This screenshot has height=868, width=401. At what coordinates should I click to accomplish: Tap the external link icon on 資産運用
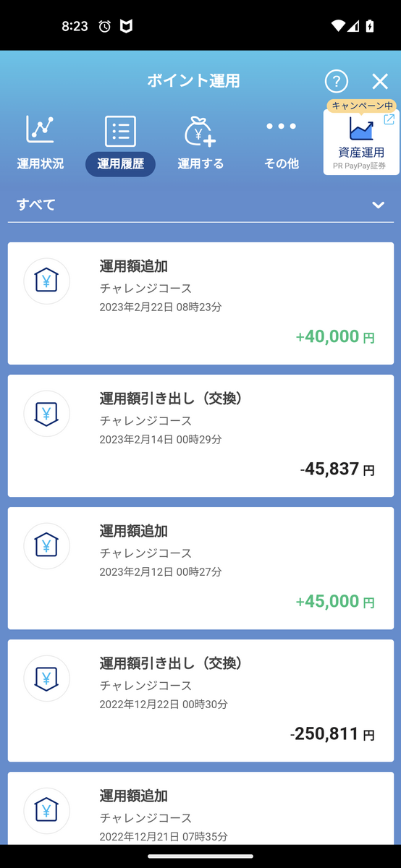tap(389, 119)
